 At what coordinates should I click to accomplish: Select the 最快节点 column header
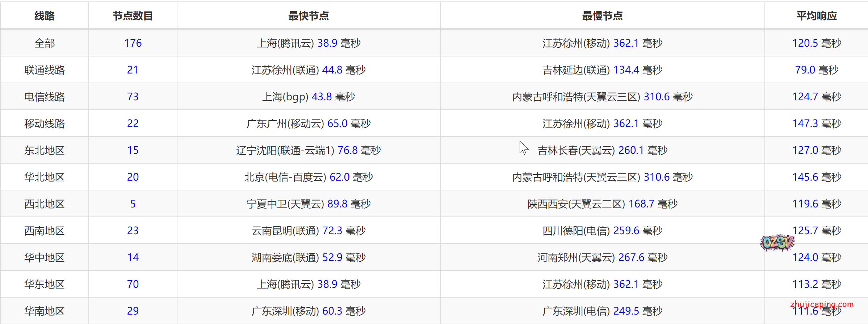(308, 16)
